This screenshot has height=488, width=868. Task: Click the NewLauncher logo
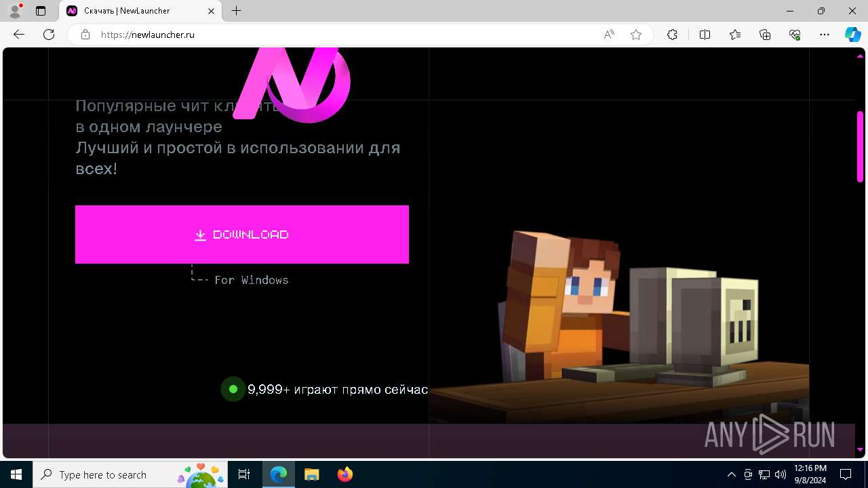click(x=292, y=85)
